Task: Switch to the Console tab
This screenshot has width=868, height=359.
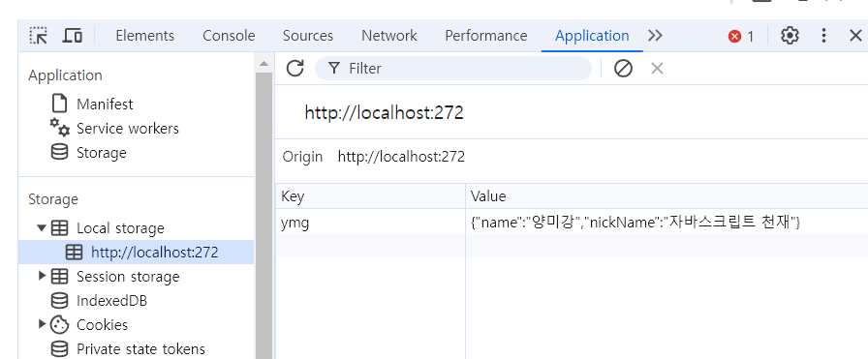Action: (229, 36)
